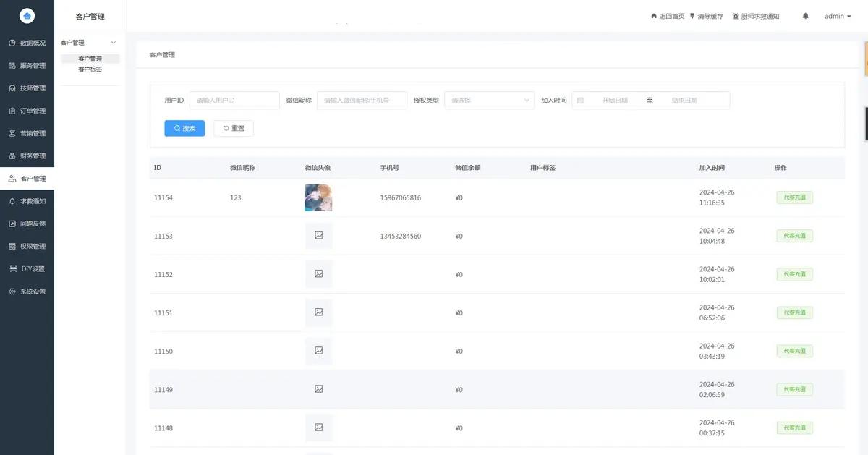Click avatar placeholder for user 11148
The width and height of the screenshot is (868, 455).
318,428
